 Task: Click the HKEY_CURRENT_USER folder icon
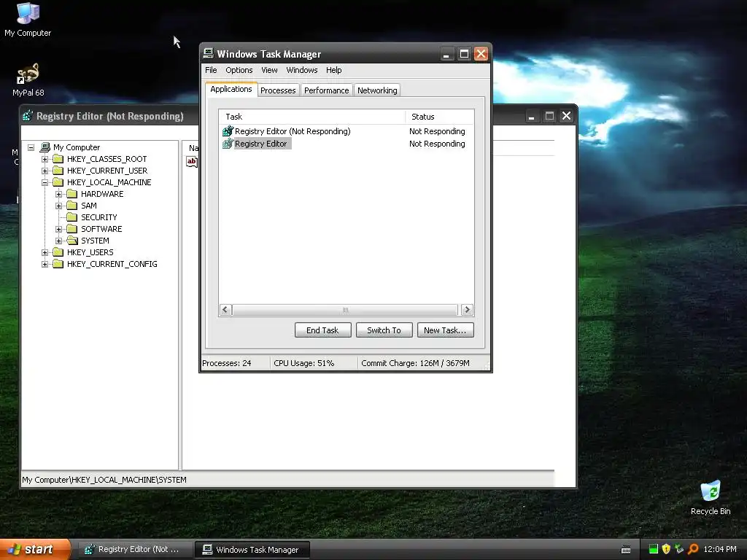pyautogui.click(x=58, y=171)
